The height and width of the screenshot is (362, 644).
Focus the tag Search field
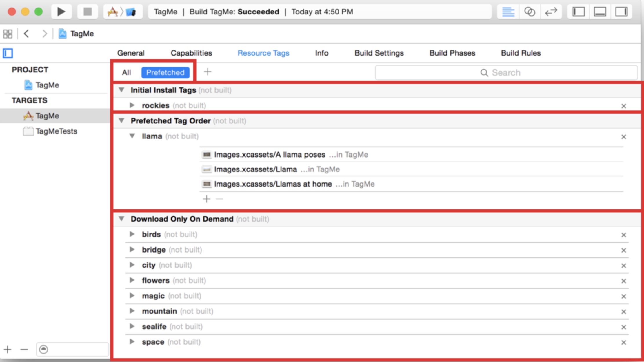point(506,72)
